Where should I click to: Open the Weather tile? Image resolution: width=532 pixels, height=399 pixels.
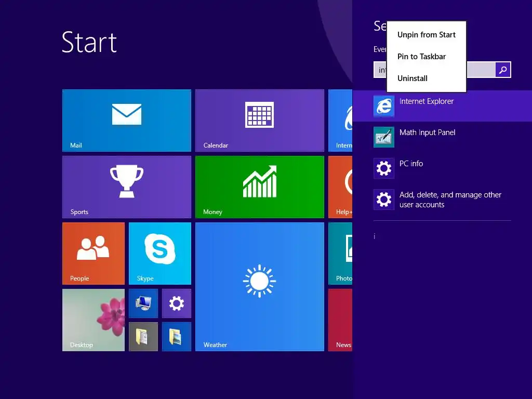coord(260,287)
